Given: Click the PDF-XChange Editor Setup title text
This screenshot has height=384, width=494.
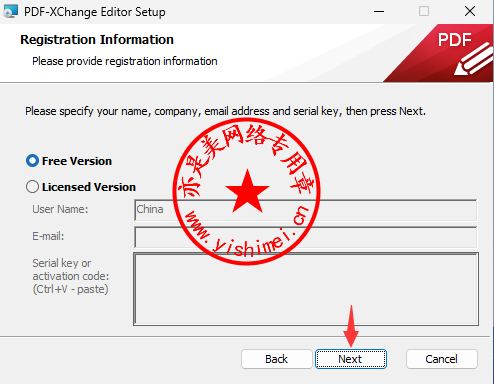Looking at the screenshot, I should (95, 12).
